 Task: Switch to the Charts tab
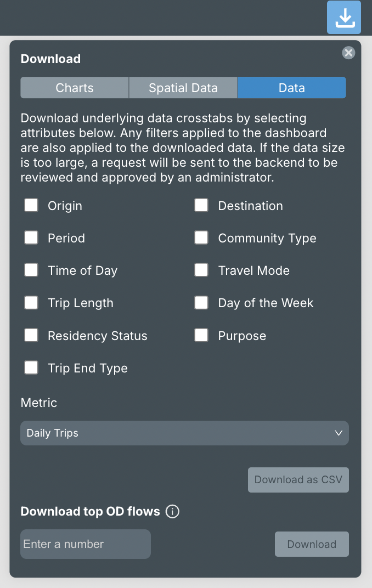tap(75, 88)
